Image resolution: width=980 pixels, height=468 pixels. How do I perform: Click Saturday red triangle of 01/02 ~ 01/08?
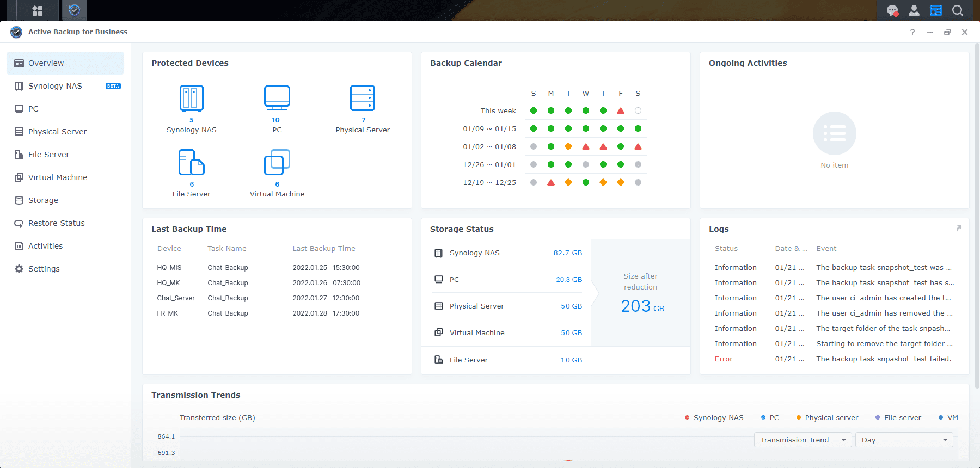coord(638,146)
